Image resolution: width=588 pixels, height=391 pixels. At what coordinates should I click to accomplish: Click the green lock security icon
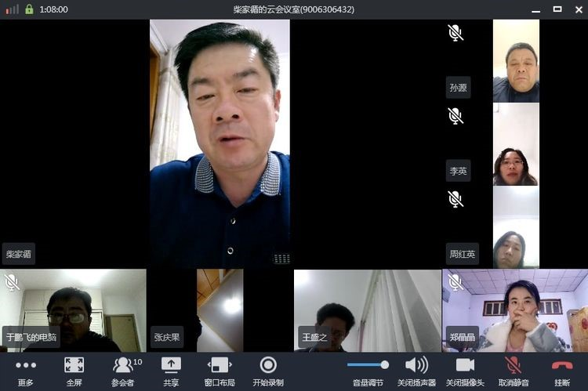[x=29, y=9]
